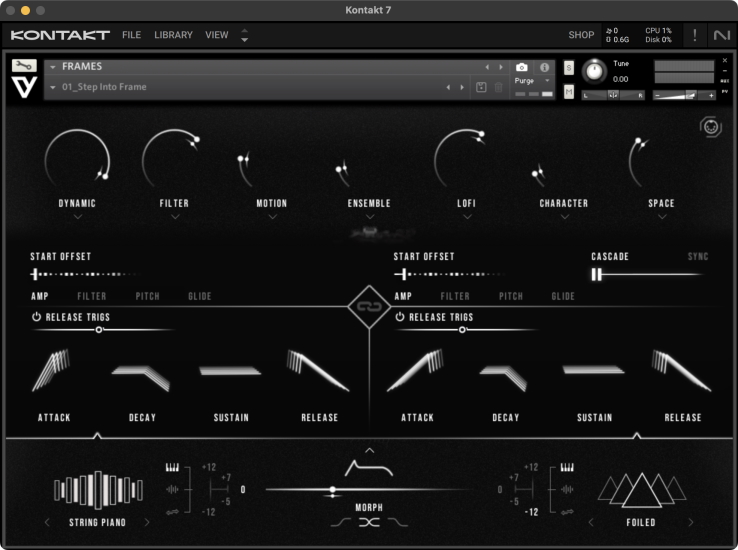
Task: Expand the Motion macro options chevron
Action: 273,217
